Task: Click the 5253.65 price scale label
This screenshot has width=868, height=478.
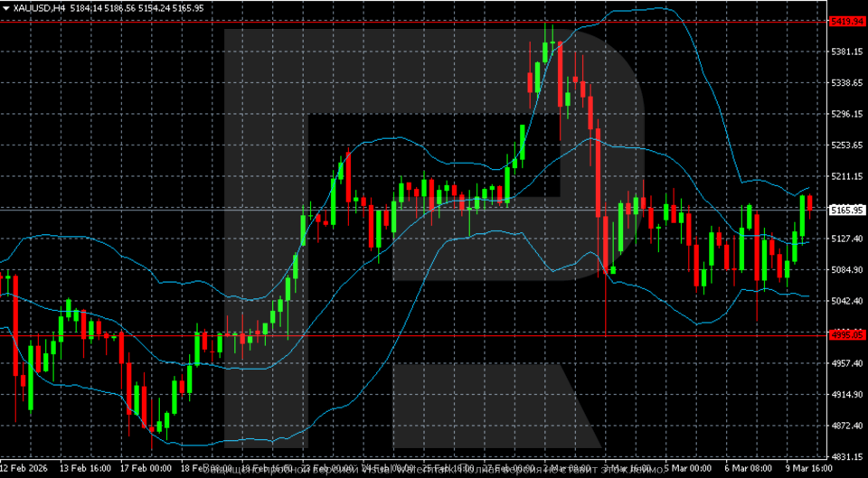Action: tap(846, 145)
